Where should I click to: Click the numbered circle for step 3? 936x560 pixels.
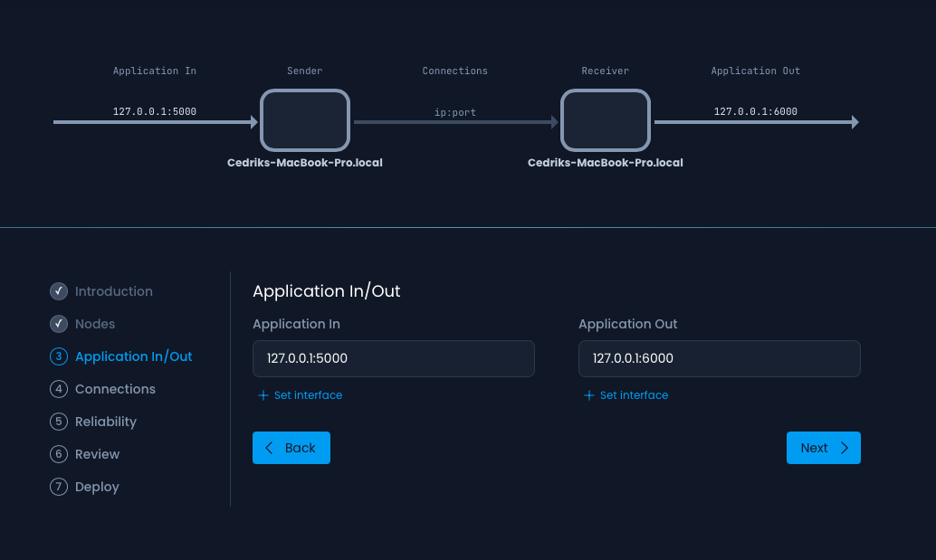[59, 356]
